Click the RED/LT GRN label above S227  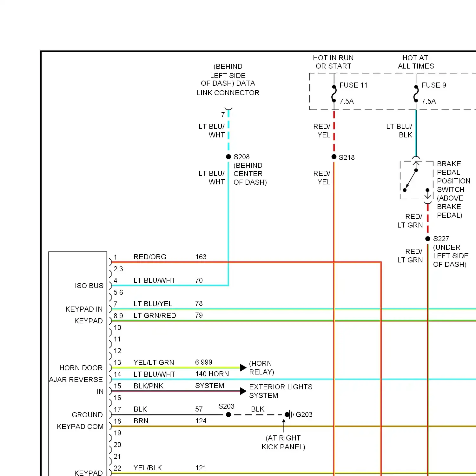point(410,221)
